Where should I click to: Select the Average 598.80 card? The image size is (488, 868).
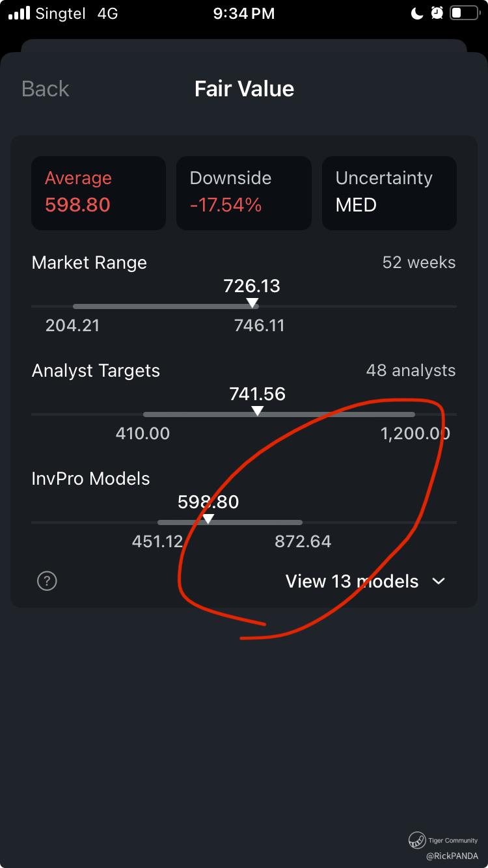tap(98, 193)
